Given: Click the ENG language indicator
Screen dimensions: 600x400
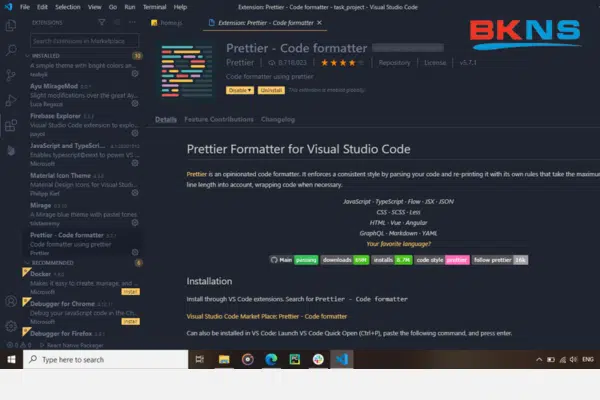Looking at the screenshot, I should pyautogui.click(x=588, y=359).
